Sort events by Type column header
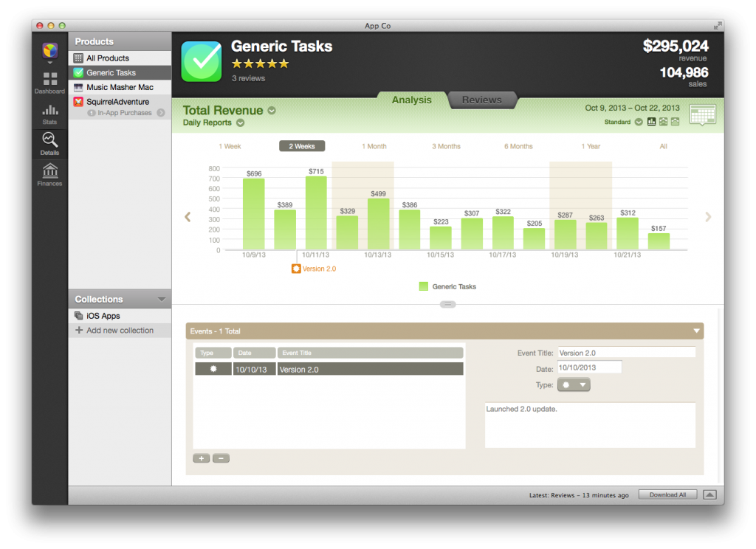Image resolution: width=756 pixels, height=549 pixels. click(213, 353)
